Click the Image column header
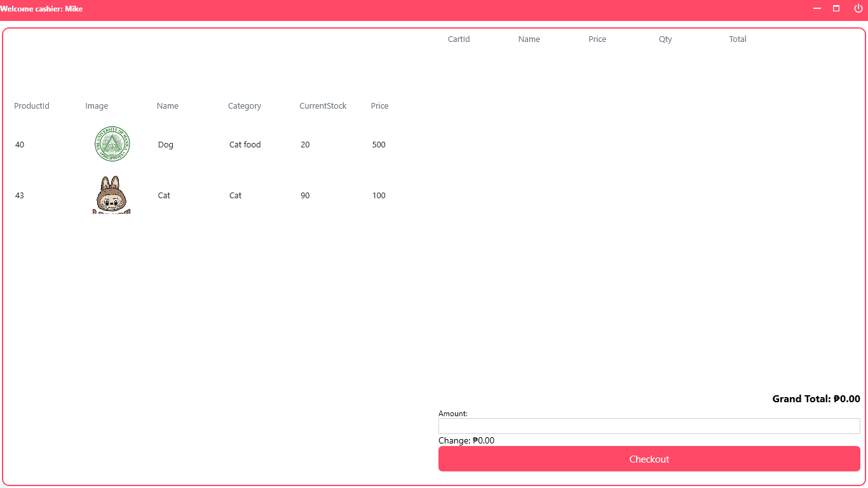Screen dimensions: 868x488 (x=97, y=105)
